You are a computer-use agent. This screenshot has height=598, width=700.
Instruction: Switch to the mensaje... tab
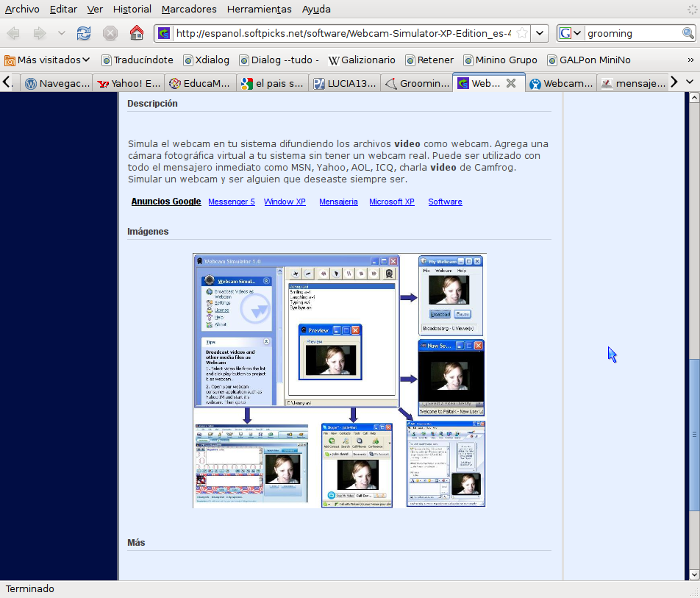[633, 83]
